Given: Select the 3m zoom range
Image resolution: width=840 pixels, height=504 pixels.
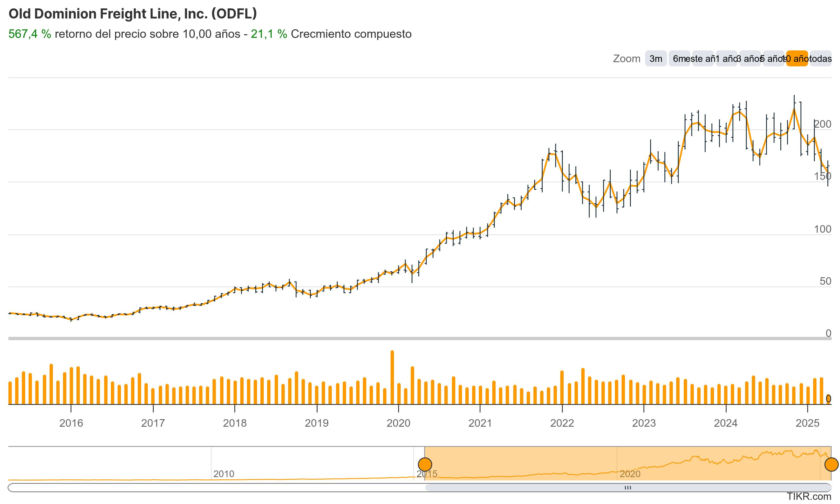Looking at the screenshot, I should 656,59.
